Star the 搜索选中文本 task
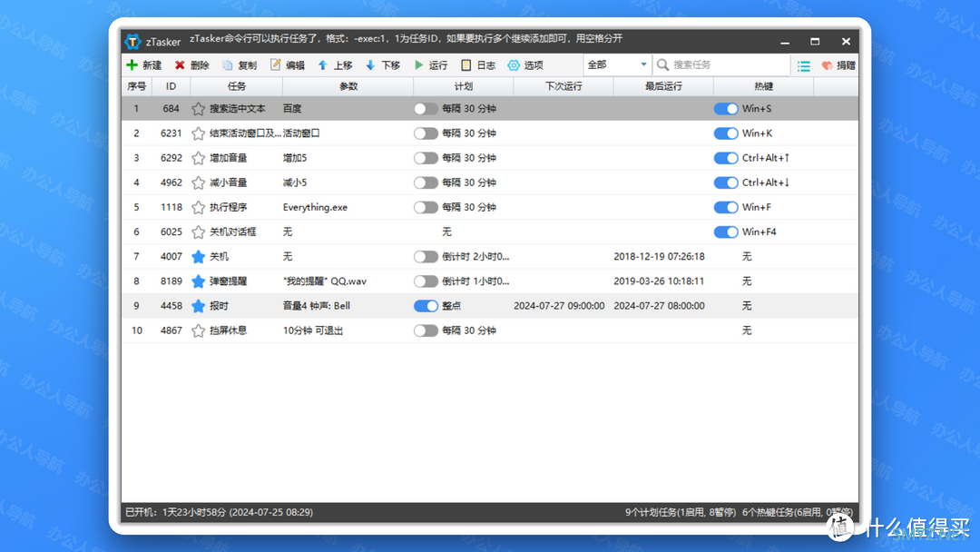980x552 pixels. pos(198,109)
